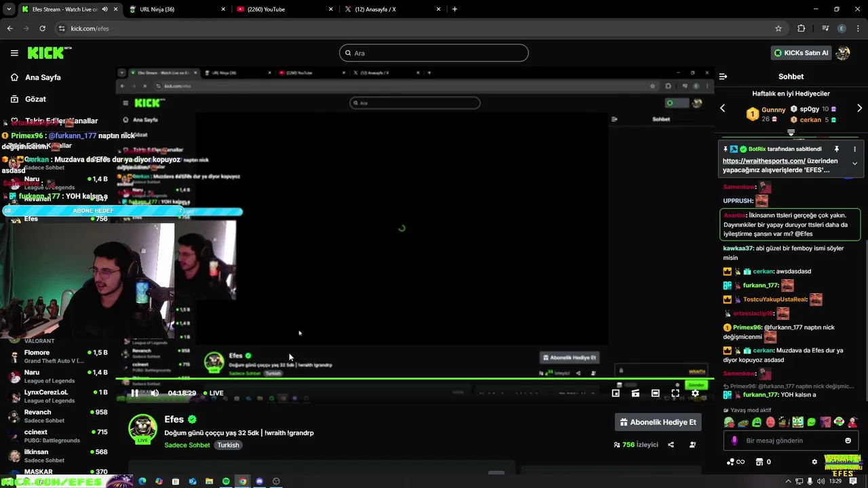Open voice message microphone in chat

click(734, 441)
